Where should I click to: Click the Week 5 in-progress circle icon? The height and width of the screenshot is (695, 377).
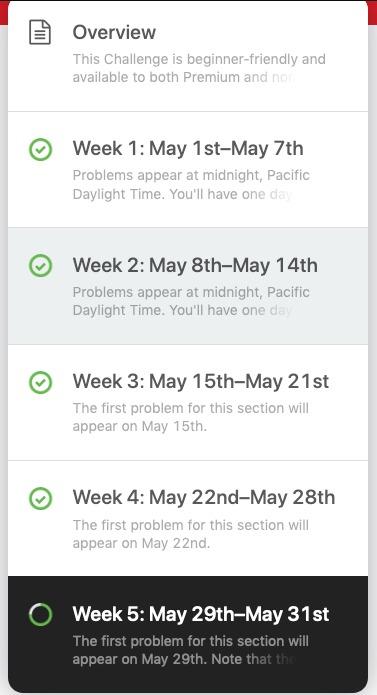(x=40, y=615)
